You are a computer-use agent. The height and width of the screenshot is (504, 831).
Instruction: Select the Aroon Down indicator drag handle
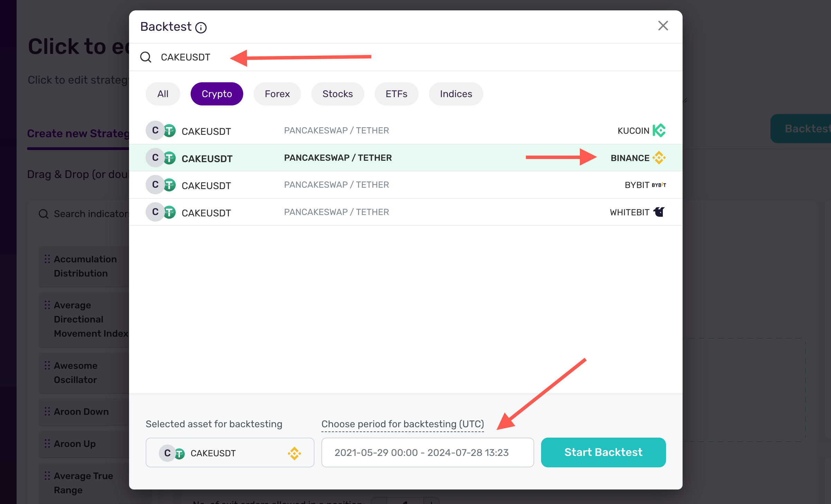click(x=47, y=411)
